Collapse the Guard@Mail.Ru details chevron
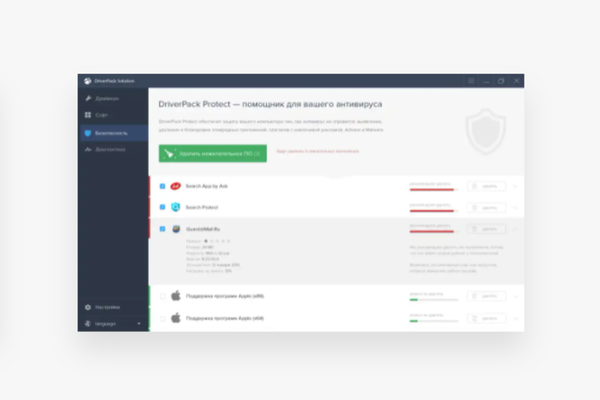 [x=515, y=229]
